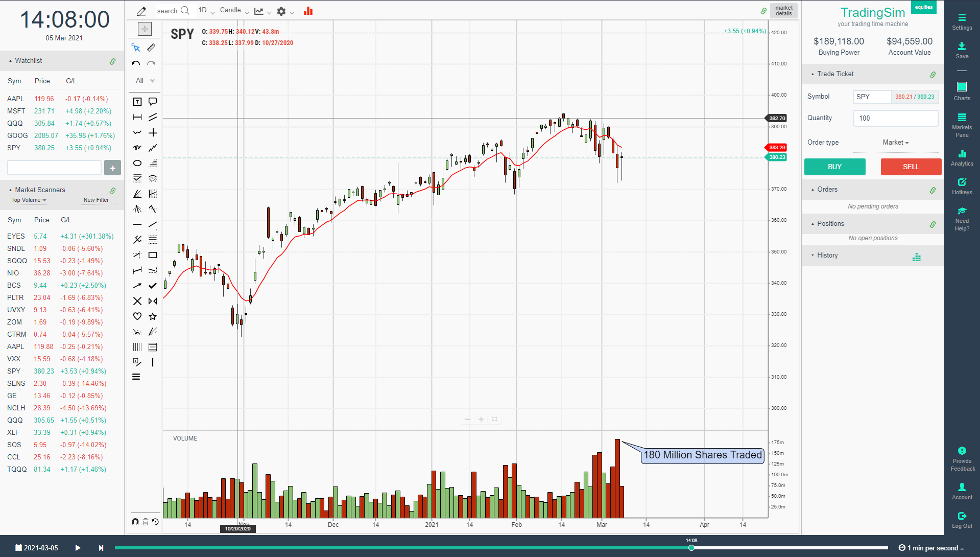Expand the Top Volume scanner dropdown

[28, 200]
